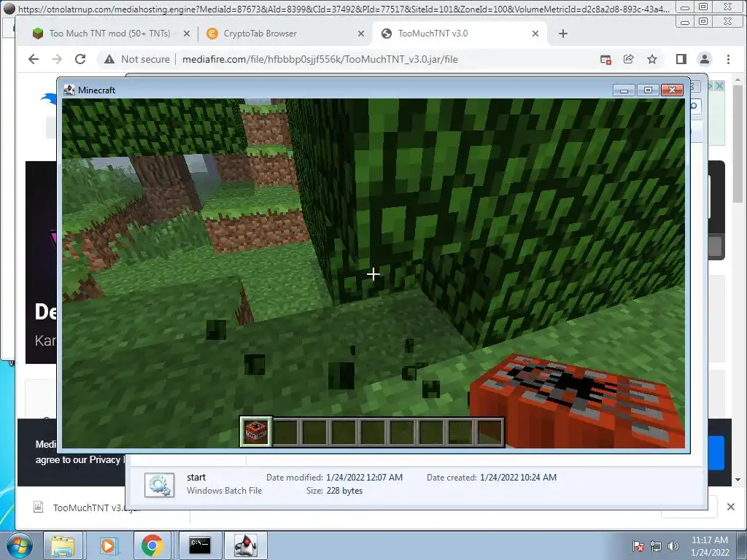The width and height of the screenshot is (747, 560).
Task: Click the Date modified 1/24/2022 12:07 AM value
Action: 364,477
